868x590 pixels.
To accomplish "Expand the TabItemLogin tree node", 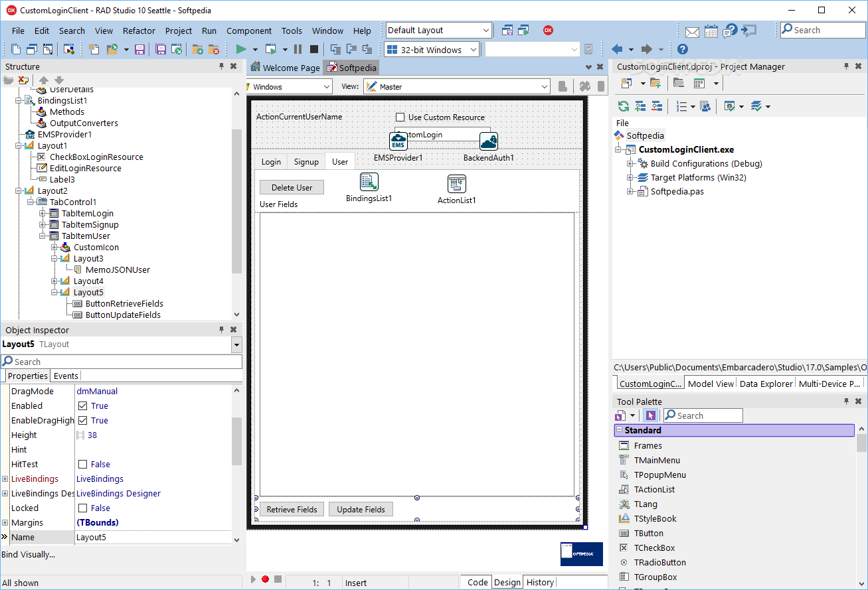I will click(x=43, y=214).
